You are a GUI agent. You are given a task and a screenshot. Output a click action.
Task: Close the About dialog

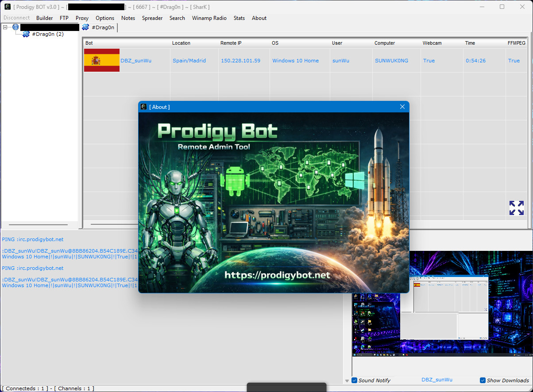[402, 107]
